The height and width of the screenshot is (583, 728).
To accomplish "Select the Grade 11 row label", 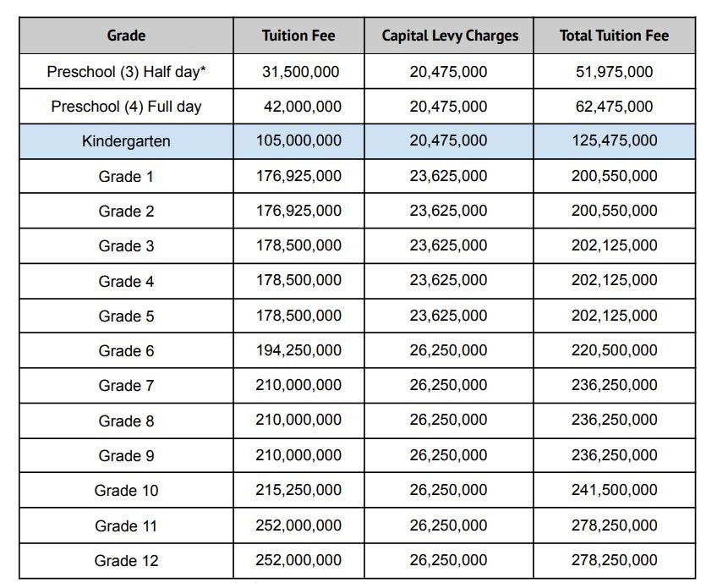I will (x=126, y=525).
